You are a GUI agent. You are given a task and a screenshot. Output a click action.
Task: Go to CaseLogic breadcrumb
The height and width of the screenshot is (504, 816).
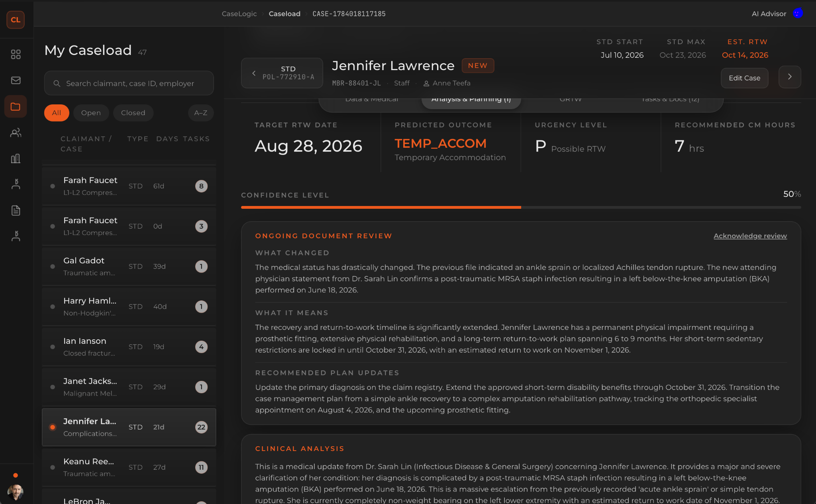(239, 14)
